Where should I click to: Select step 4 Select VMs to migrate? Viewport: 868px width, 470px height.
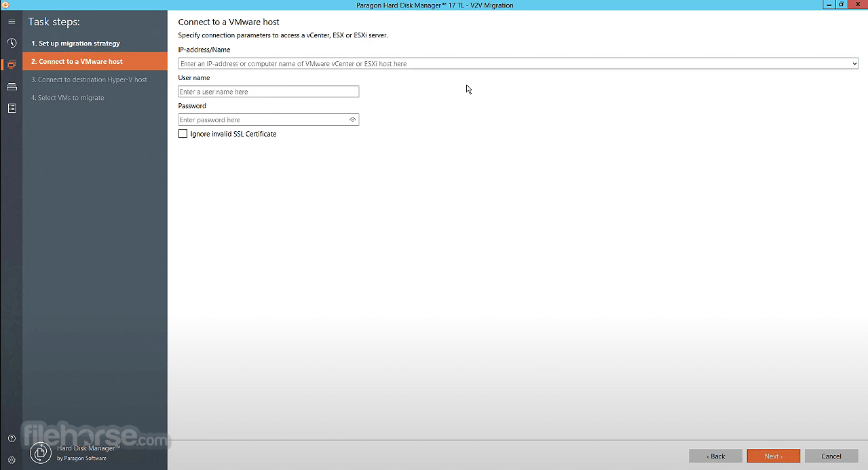[95, 98]
